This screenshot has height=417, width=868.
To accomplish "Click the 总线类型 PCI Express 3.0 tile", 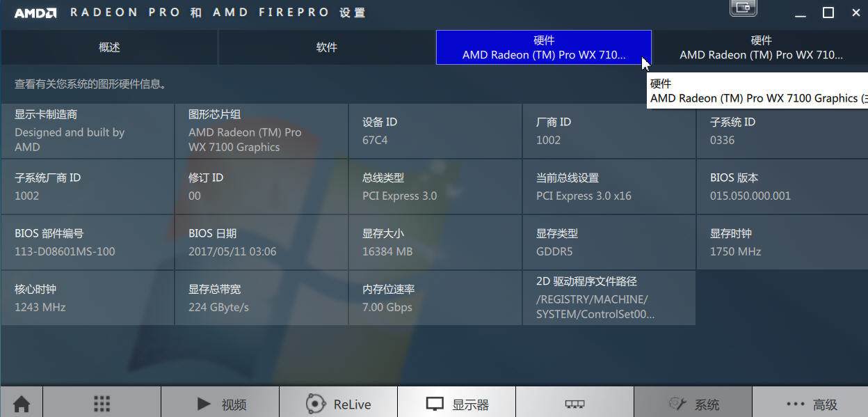I will [x=435, y=187].
